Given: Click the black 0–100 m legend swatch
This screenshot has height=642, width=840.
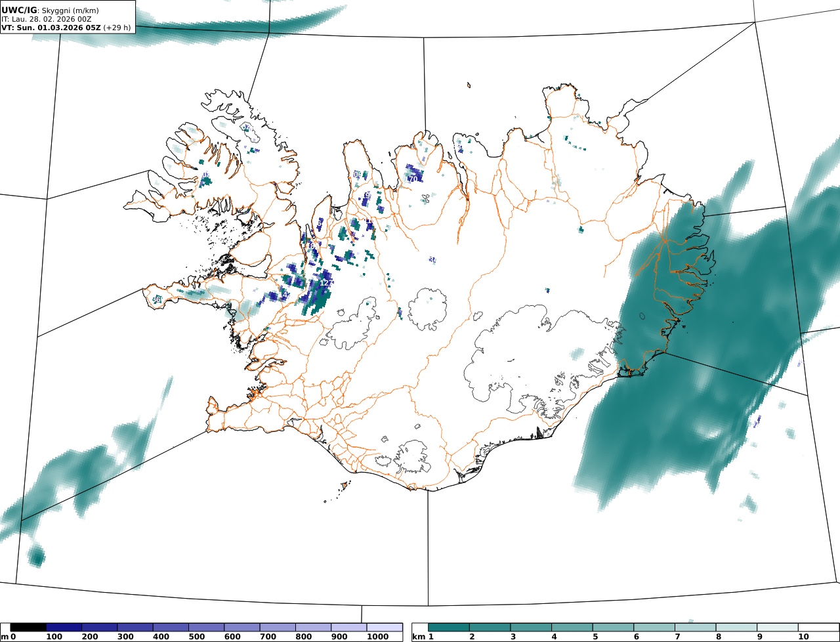Looking at the screenshot, I should [x=28, y=628].
